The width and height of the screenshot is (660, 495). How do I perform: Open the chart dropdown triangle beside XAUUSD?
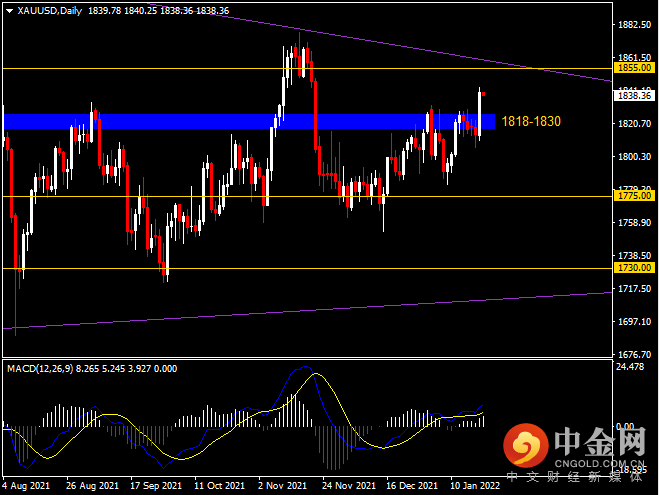(9, 11)
